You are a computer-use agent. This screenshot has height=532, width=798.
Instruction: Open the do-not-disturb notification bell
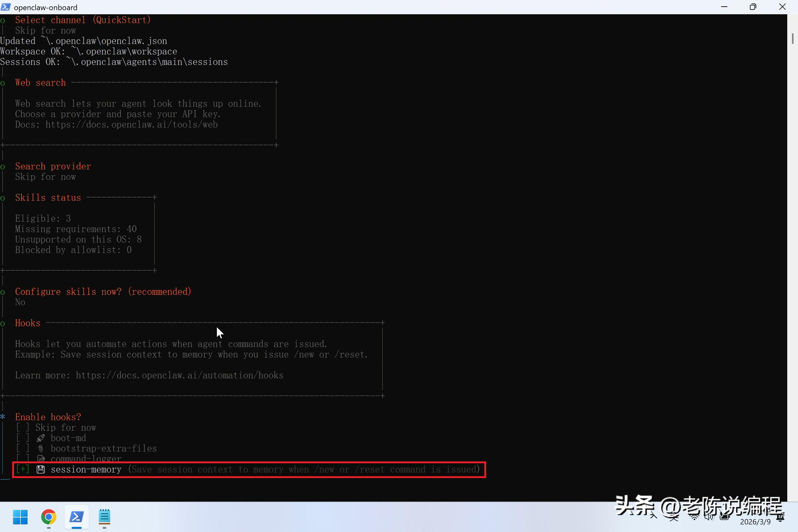coord(781,517)
